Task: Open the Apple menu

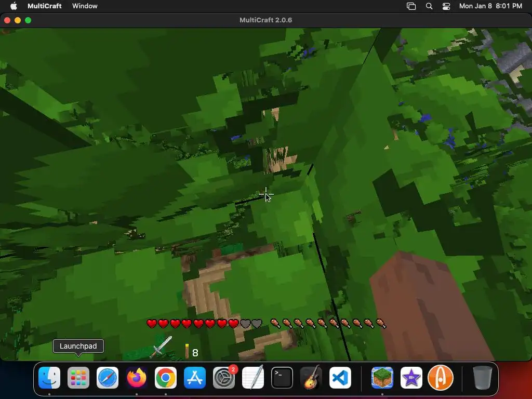Action: 14,6
